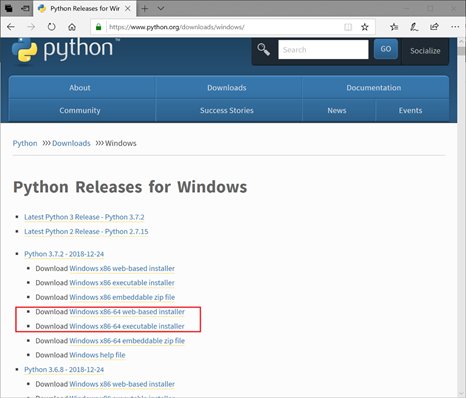Open Latest Python 2 Release 2.7.15 link
Screen dimensions: 466x398
[86, 232]
